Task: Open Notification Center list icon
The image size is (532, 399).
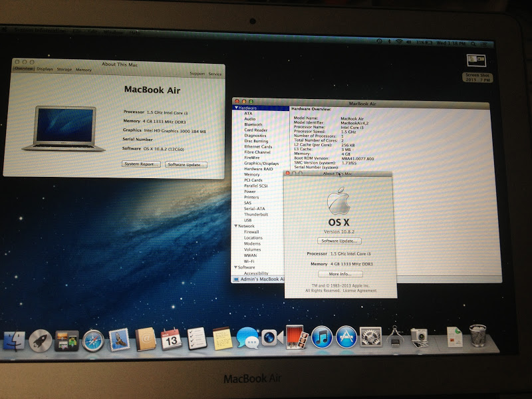Action: 485,44
